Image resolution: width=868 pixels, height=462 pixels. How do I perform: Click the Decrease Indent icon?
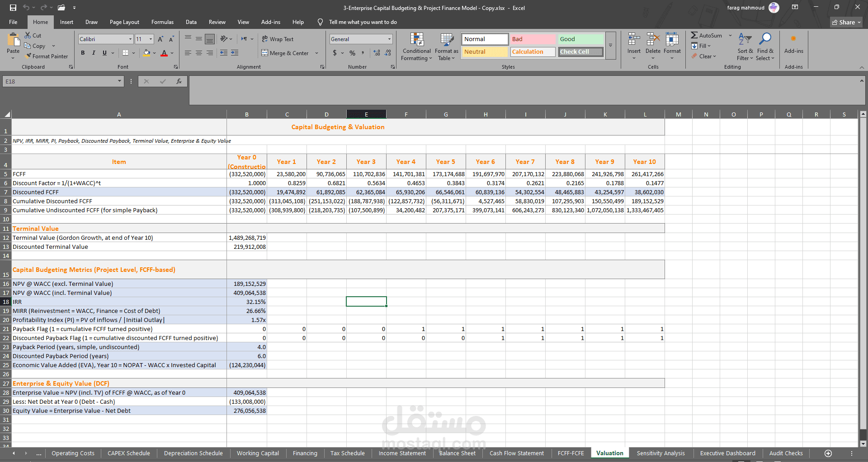coord(224,53)
